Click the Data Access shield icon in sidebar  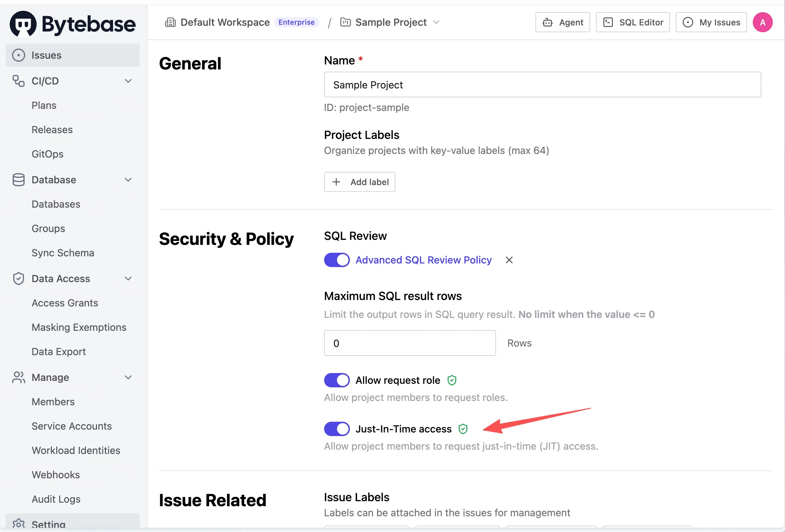[x=19, y=279]
